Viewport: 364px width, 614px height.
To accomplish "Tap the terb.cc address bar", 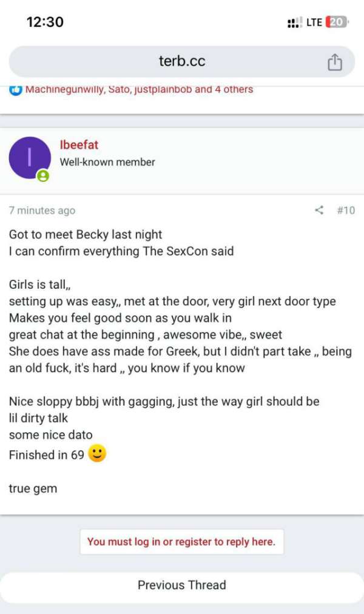I will click(182, 61).
